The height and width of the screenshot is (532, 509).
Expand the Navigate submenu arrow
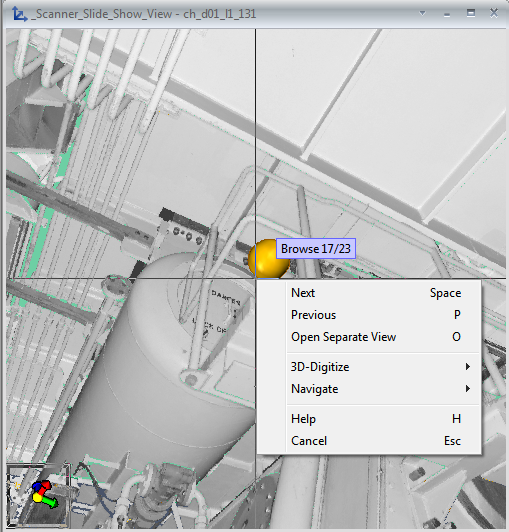tap(468, 389)
